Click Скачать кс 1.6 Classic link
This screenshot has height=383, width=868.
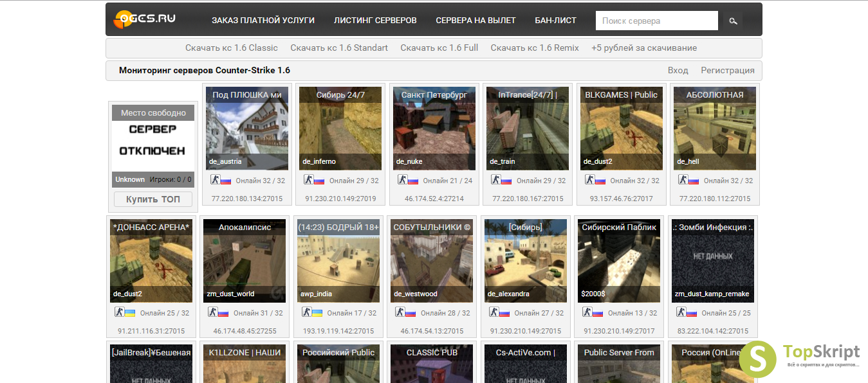232,48
